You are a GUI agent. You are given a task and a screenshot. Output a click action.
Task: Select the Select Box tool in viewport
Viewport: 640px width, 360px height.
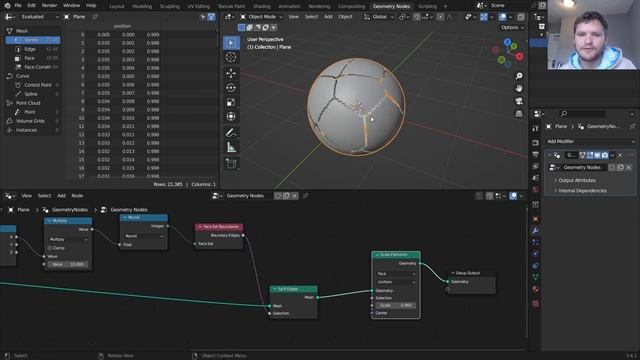pyautogui.click(x=231, y=43)
